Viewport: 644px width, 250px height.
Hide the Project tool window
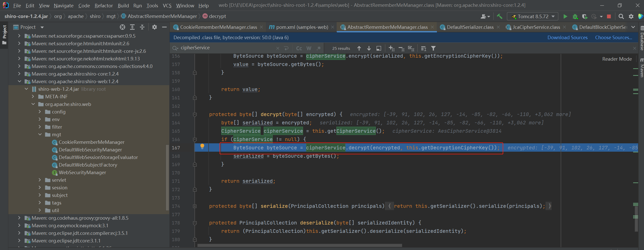pyautogui.click(x=164, y=27)
